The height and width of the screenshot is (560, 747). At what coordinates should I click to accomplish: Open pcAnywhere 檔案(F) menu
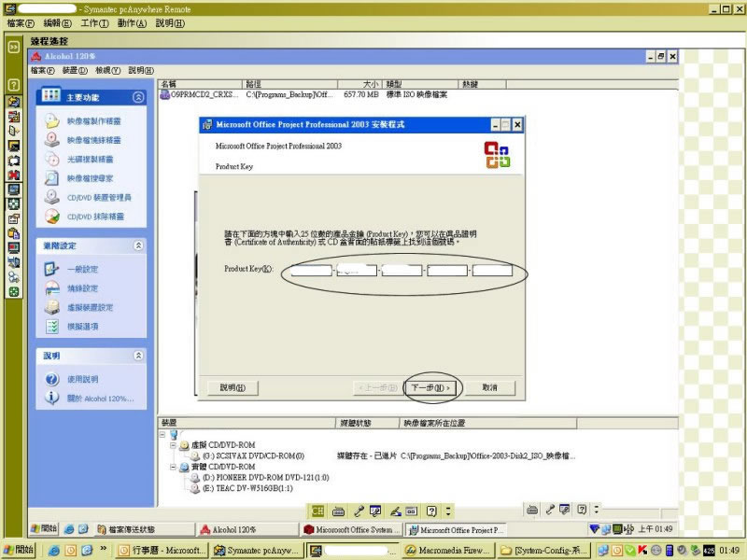click(x=21, y=23)
